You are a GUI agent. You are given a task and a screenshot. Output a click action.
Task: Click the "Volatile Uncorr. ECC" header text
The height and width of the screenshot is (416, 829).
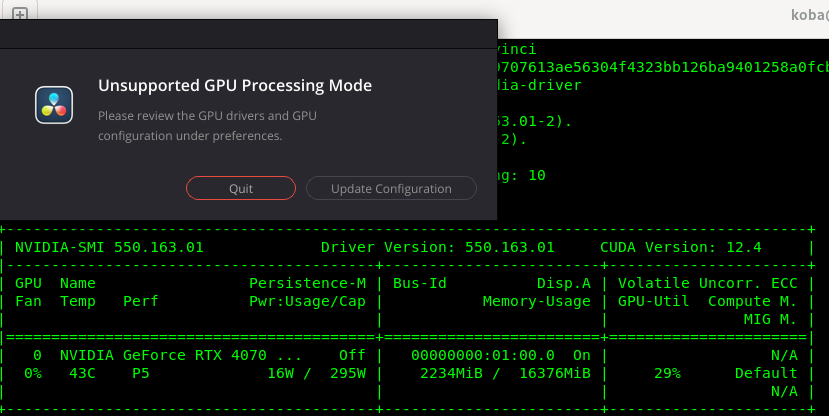[707, 283]
